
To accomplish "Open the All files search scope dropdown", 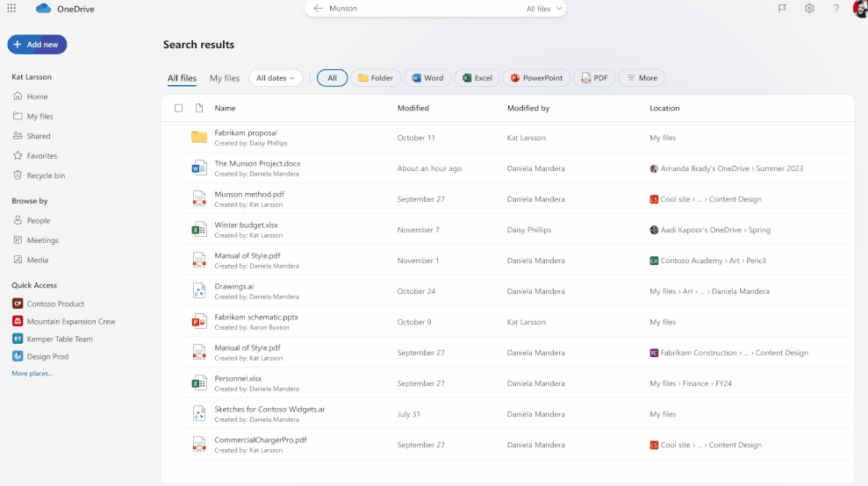I will click(544, 9).
